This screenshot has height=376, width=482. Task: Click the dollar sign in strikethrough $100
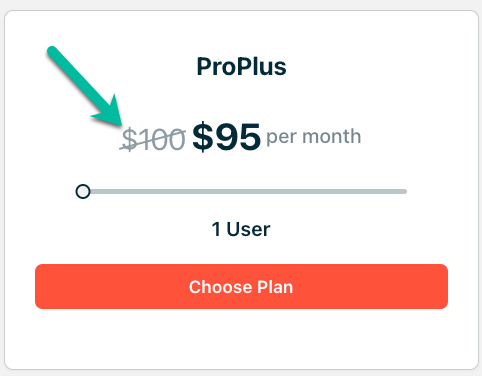pyautogui.click(x=129, y=139)
